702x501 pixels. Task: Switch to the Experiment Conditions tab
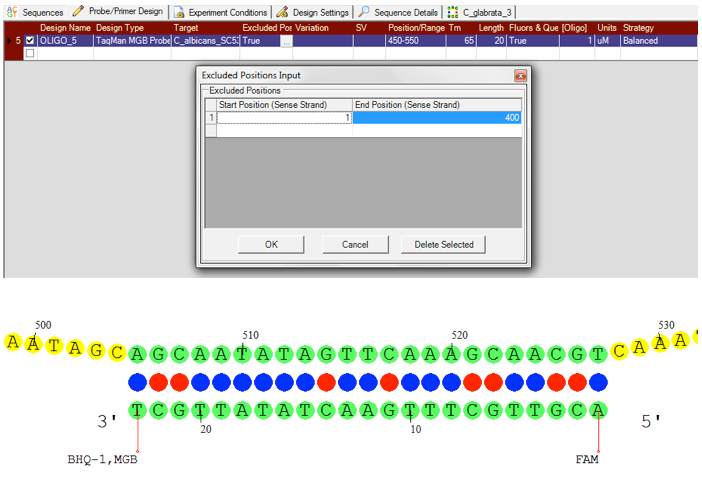click(x=226, y=12)
